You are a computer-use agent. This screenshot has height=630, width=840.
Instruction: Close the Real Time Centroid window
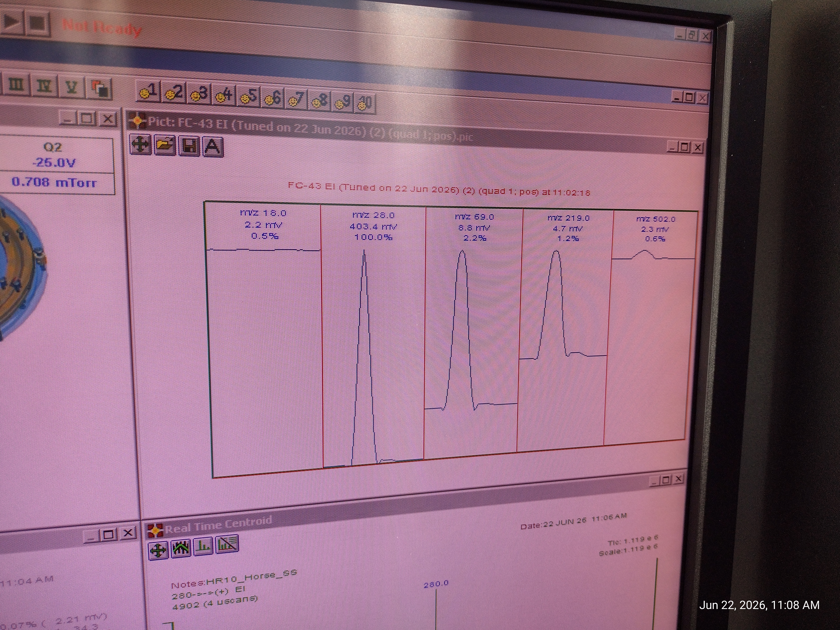pos(678,479)
